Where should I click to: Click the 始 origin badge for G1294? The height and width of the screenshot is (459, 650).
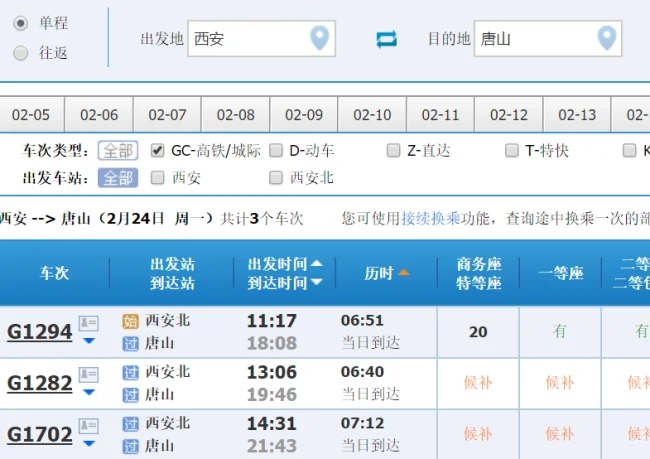[131, 321]
